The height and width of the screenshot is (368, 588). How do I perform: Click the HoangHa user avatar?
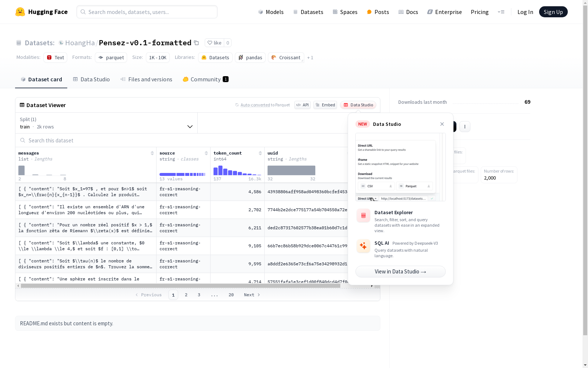(x=61, y=43)
